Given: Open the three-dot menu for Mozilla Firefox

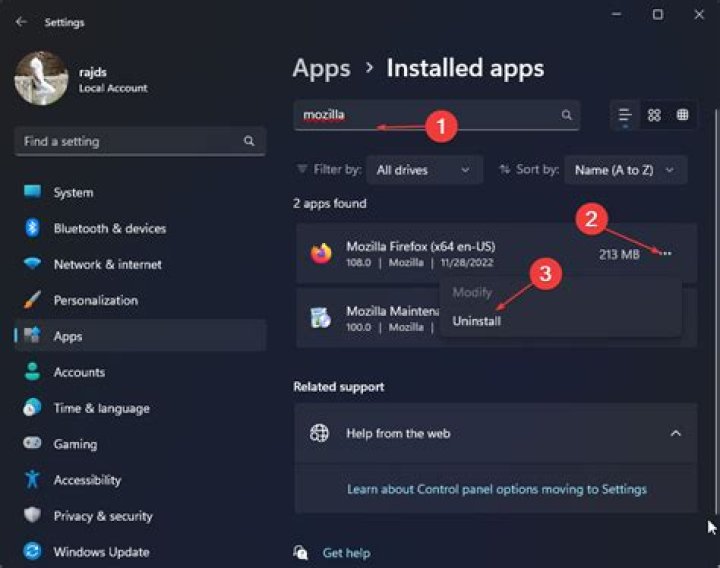Looking at the screenshot, I should [x=667, y=253].
